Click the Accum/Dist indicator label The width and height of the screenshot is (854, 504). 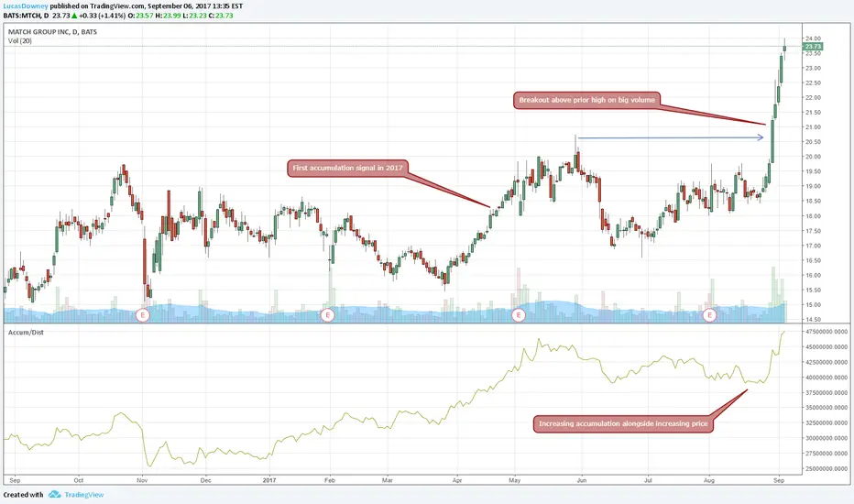(x=26, y=333)
